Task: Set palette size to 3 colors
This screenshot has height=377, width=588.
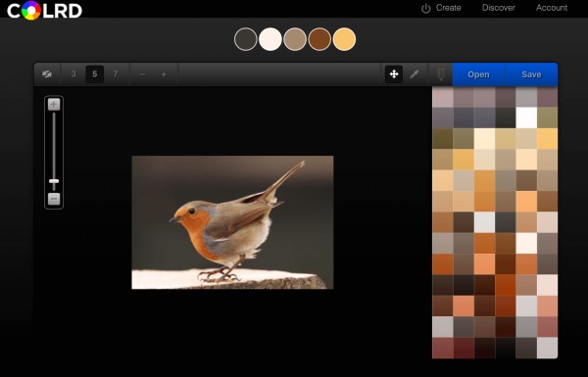Action: tap(73, 74)
